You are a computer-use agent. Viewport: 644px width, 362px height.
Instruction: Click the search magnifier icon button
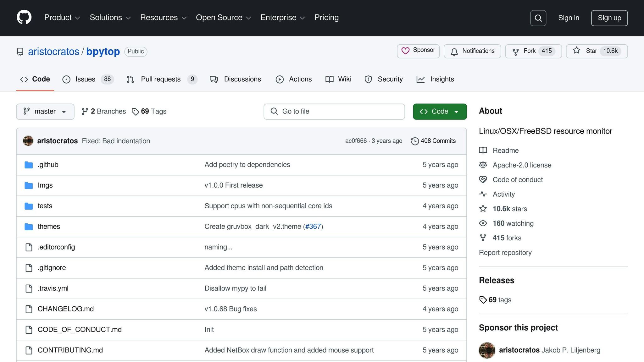[538, 18]
